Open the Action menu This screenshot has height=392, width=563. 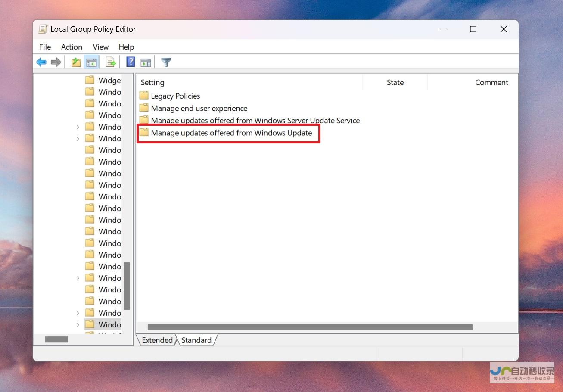click(72, 47)
